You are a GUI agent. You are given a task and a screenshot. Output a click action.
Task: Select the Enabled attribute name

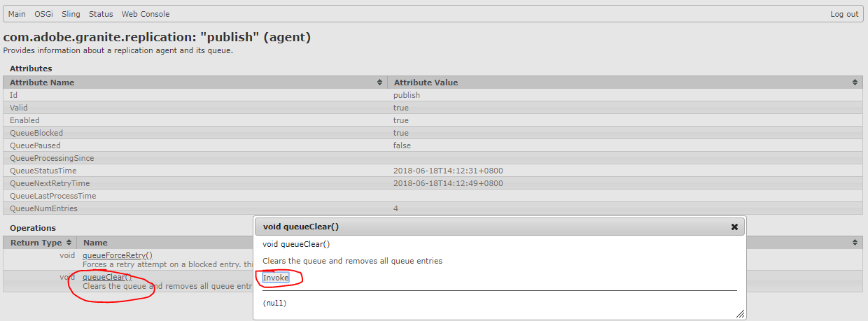coord(24,120)
